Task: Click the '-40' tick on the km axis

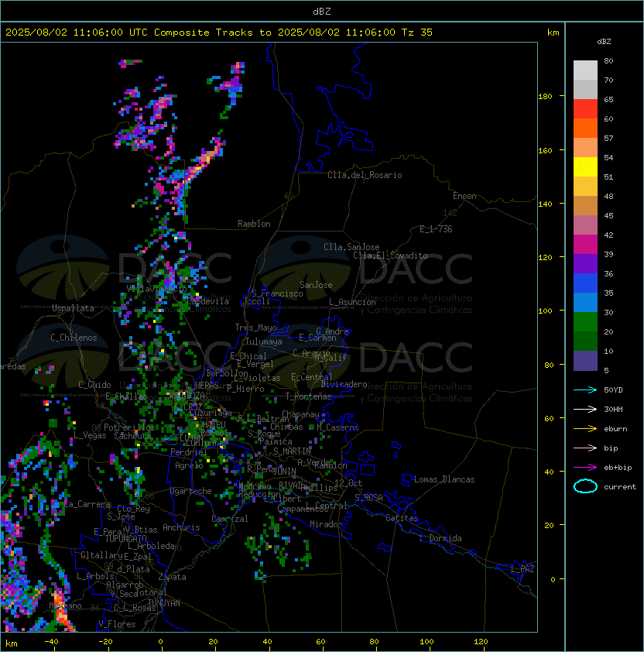Action: (x=51, y=642)
